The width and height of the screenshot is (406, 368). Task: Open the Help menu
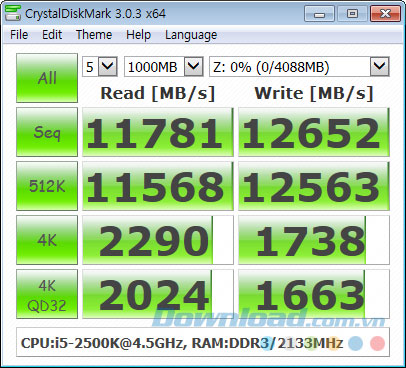click(x=138, y=35)
